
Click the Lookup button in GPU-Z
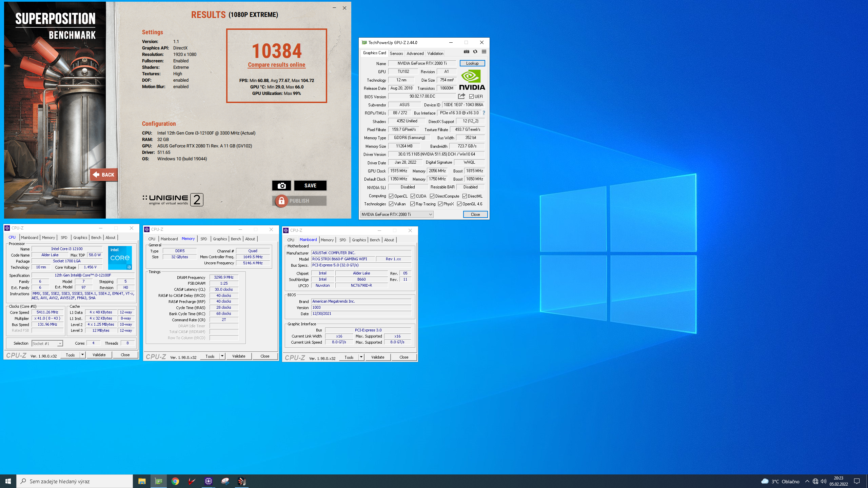click(x=472, y=63)
